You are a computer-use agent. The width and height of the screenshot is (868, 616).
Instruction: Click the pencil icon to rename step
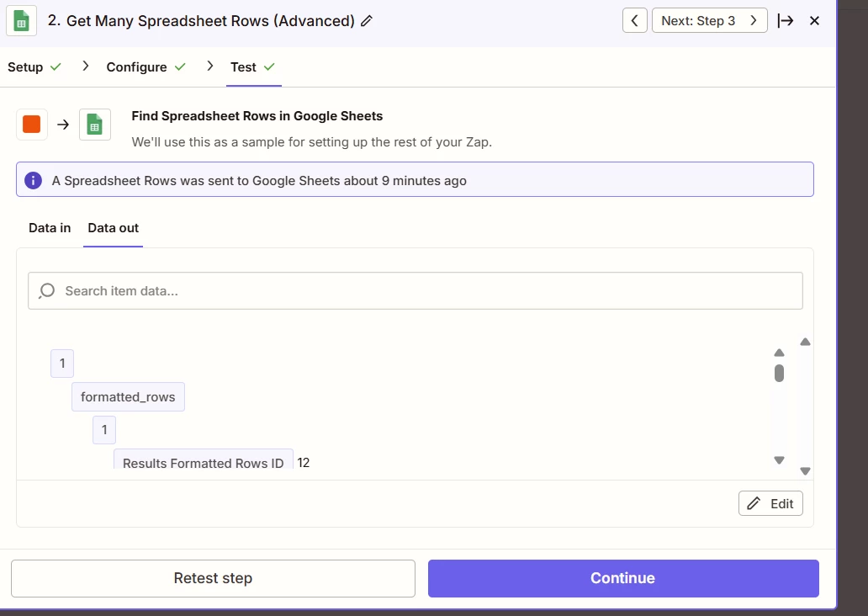click(367, 21)
